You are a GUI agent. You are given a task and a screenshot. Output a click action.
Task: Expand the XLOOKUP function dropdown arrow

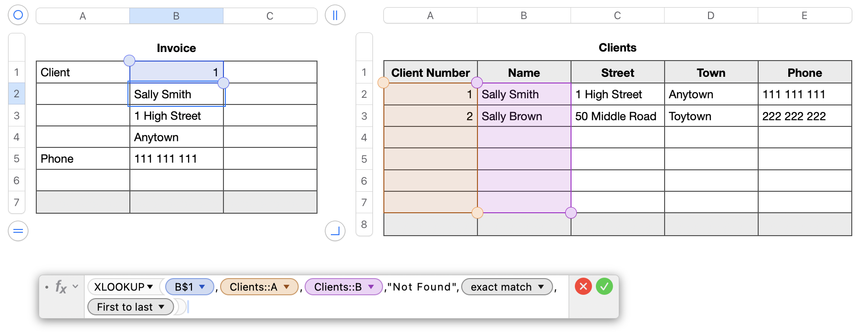click(150, 287)
